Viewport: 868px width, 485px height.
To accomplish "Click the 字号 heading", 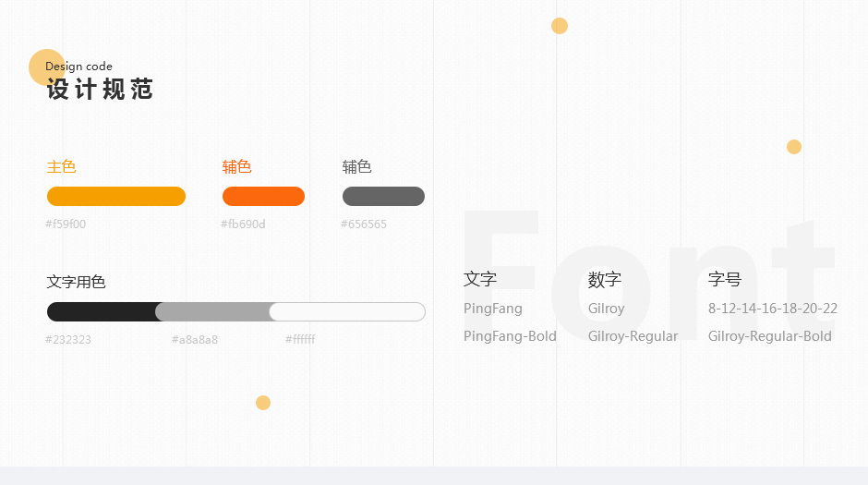I will tap(725, 279).
